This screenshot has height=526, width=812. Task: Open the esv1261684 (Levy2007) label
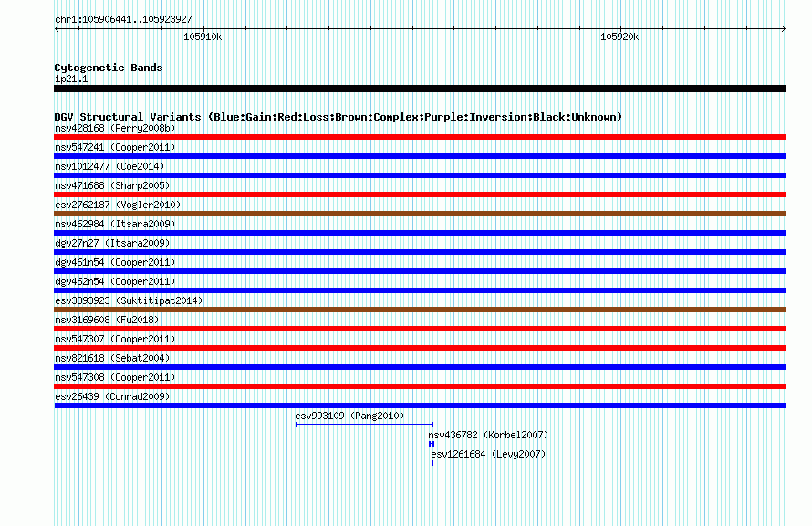point(488,454)
